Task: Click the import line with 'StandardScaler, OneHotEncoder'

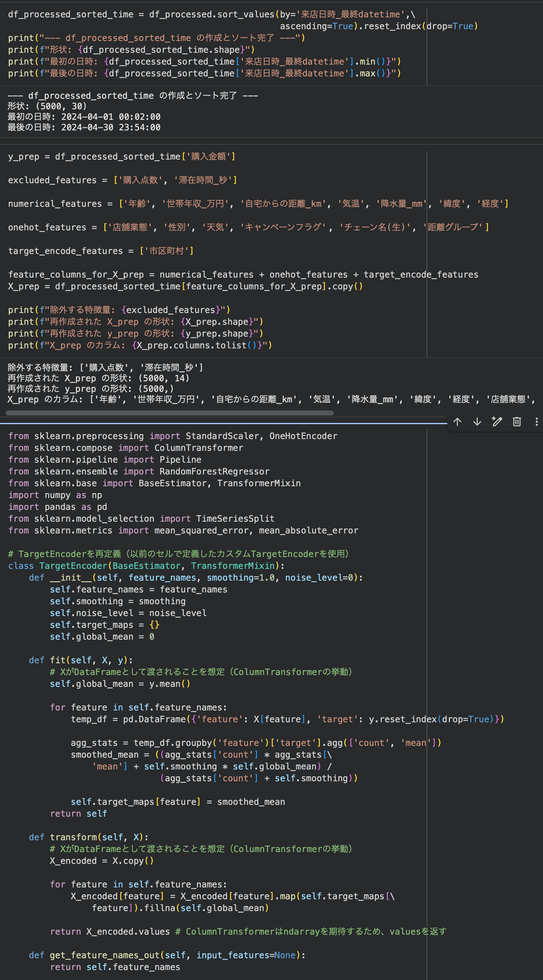Action: pyautogui.click(x=173, y=436)
